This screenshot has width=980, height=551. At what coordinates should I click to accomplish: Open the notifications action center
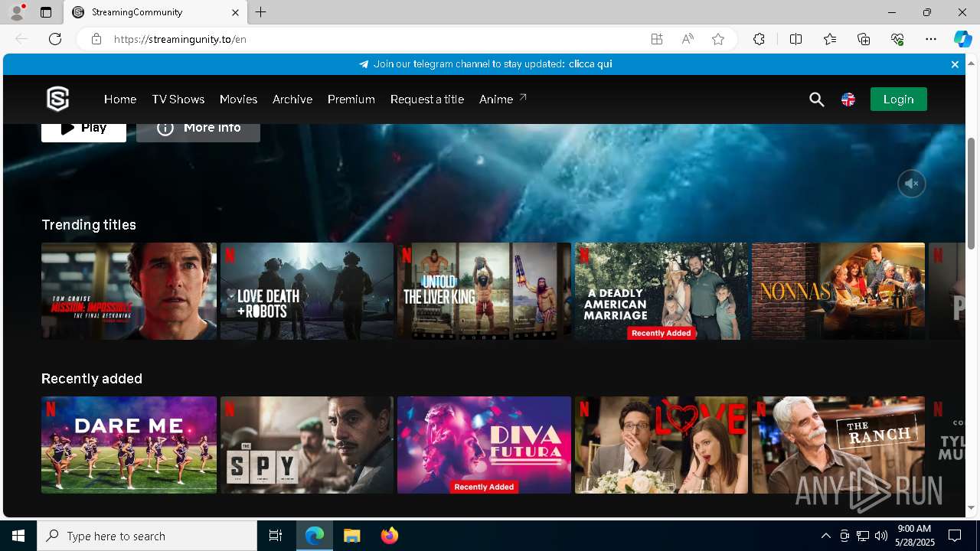[x=955, y=536]
